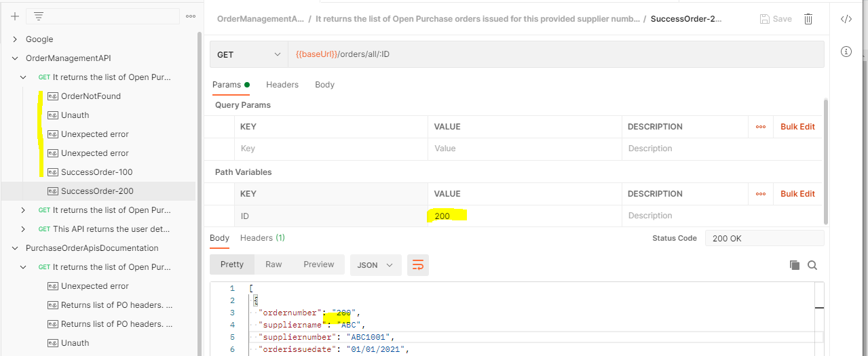The height and width of the screenshot is (356, 868).
Task: Open the code snippet icon
Action: pos(846,19)
